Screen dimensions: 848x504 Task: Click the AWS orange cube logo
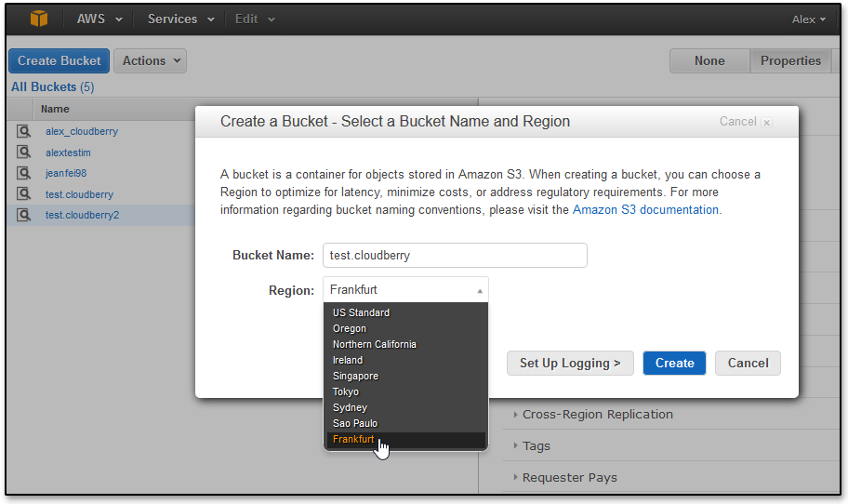click(x=38, y=19)
